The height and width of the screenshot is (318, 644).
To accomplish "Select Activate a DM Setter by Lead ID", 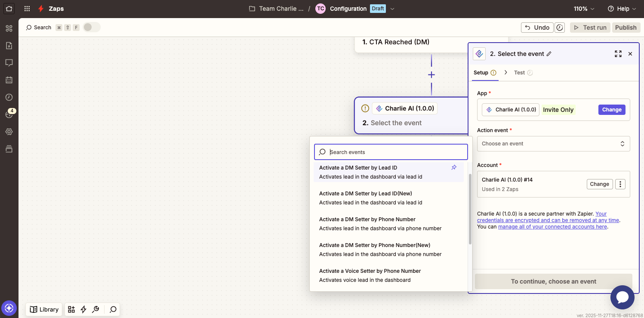I will point(389,172).
